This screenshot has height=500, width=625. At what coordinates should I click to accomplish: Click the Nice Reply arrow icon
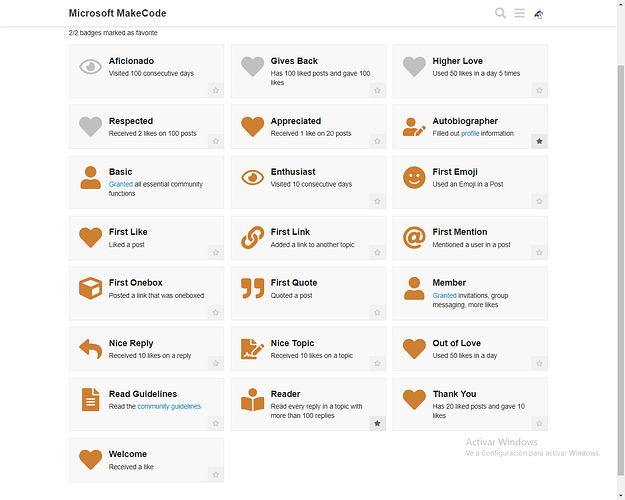pos(90,349)
